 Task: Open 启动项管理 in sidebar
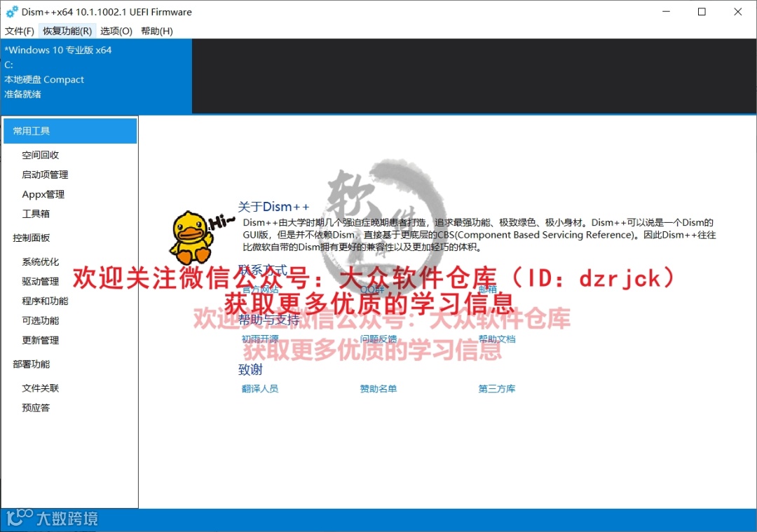pos(45,175)
